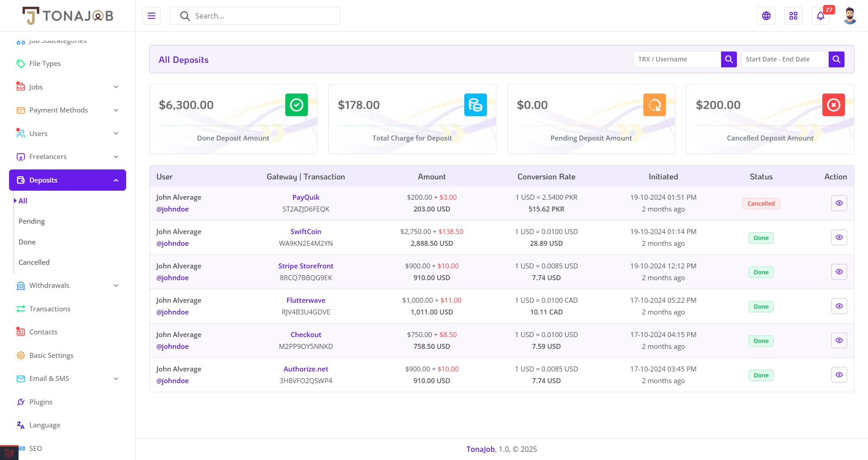This screenshot has width=868, height=460.
Task: Click the TRX / Username search button
Action: tap(729, 59)
